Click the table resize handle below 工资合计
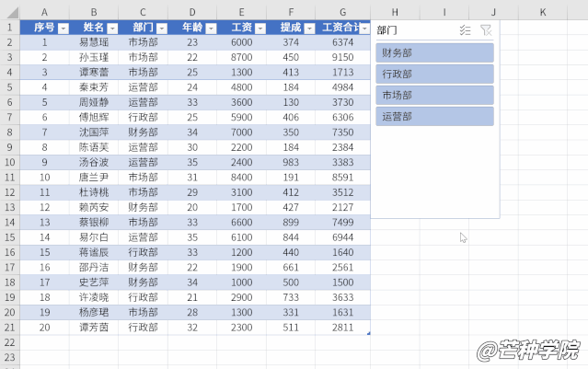The width and height of the screenshot is (588, 369). (x=367, y=332)
